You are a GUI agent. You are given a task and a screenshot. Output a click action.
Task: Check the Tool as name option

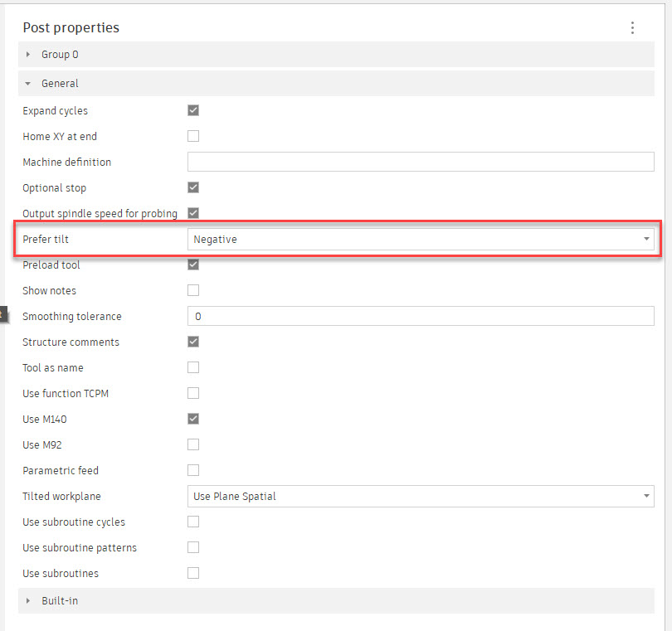click(x=193, y=367)
